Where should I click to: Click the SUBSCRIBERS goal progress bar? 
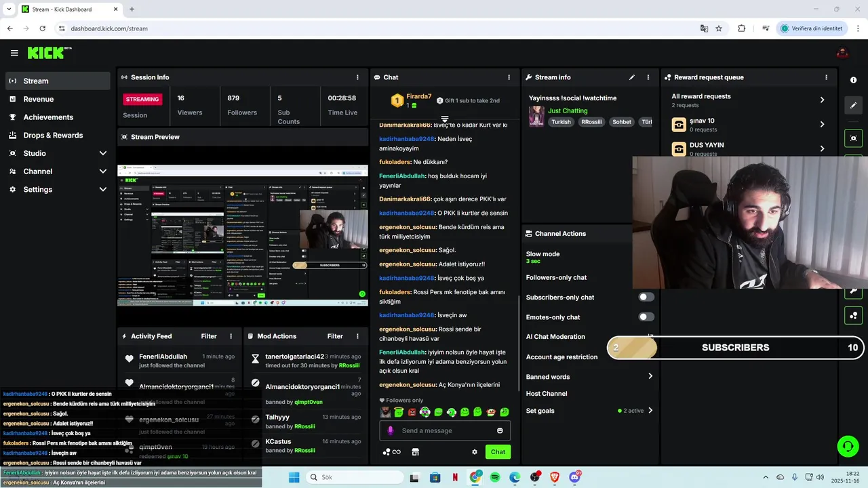point(736,347)
